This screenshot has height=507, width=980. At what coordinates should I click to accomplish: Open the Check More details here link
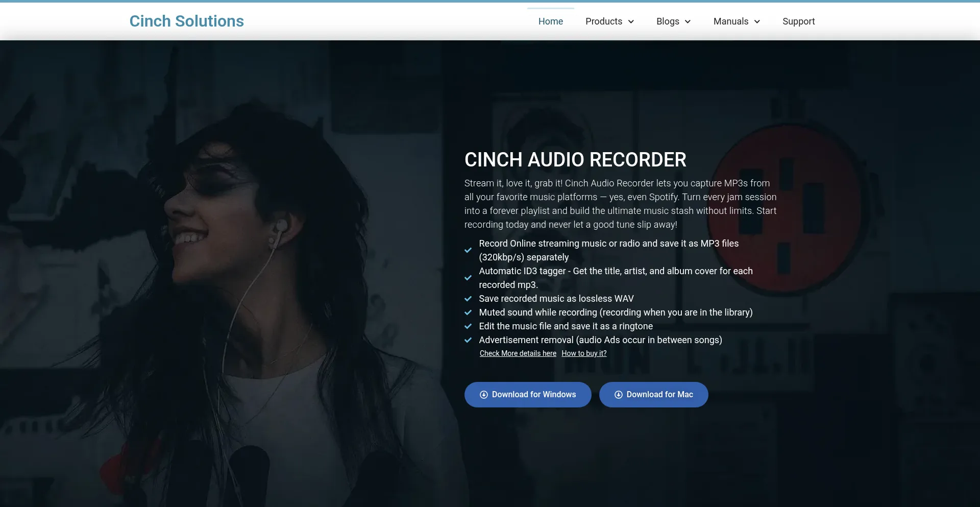(x=518, y=353)
